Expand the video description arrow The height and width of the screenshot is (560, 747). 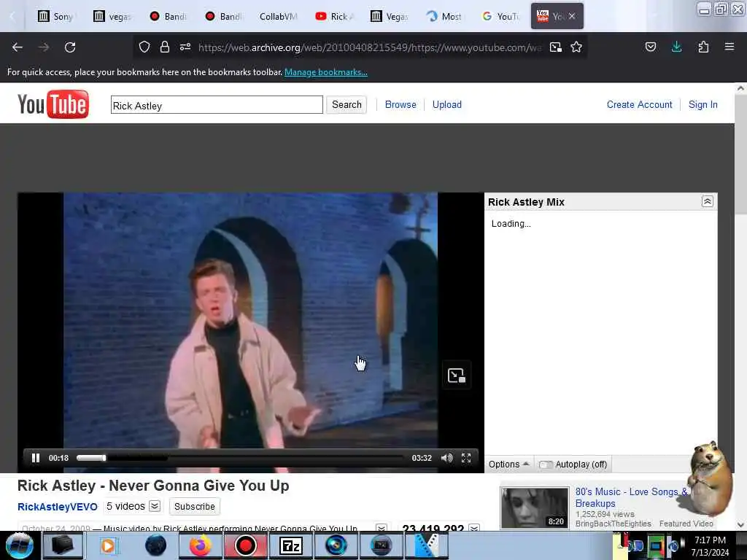coord(381,528)
